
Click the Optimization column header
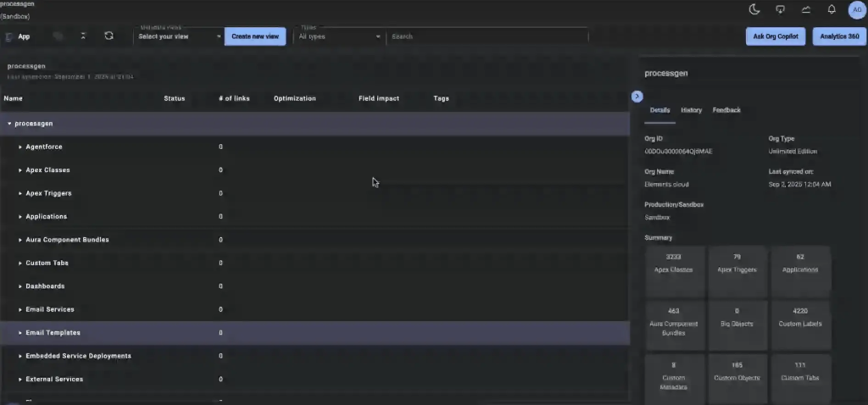pyautogui.click(x=294, y=98)
